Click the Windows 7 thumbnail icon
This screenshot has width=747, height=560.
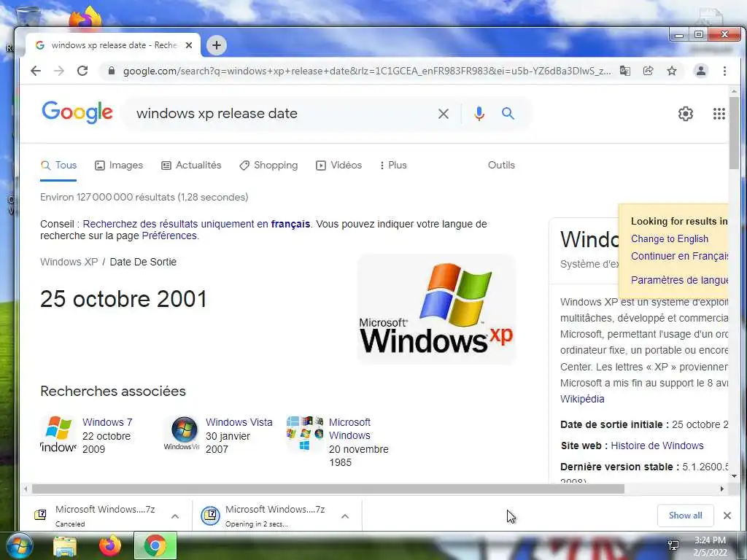(58, 433)
